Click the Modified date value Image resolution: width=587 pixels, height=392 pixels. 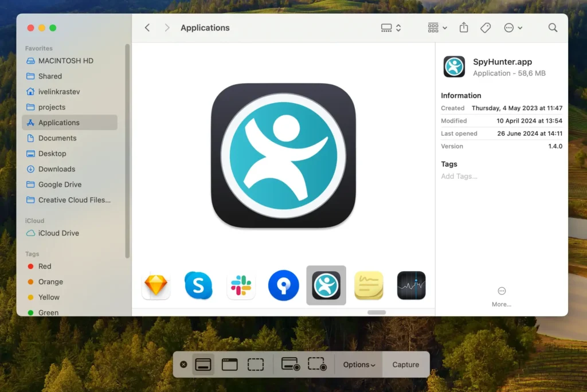coord(529,121)
